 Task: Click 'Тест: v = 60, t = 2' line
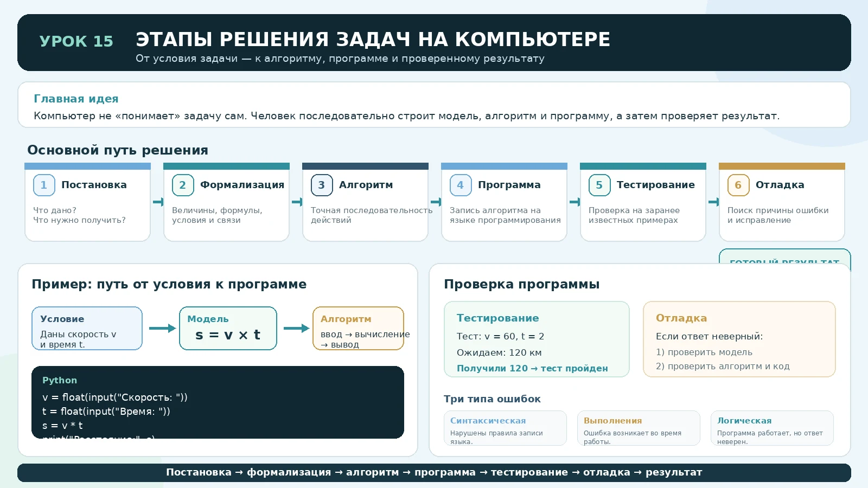(x=500, y=336)
